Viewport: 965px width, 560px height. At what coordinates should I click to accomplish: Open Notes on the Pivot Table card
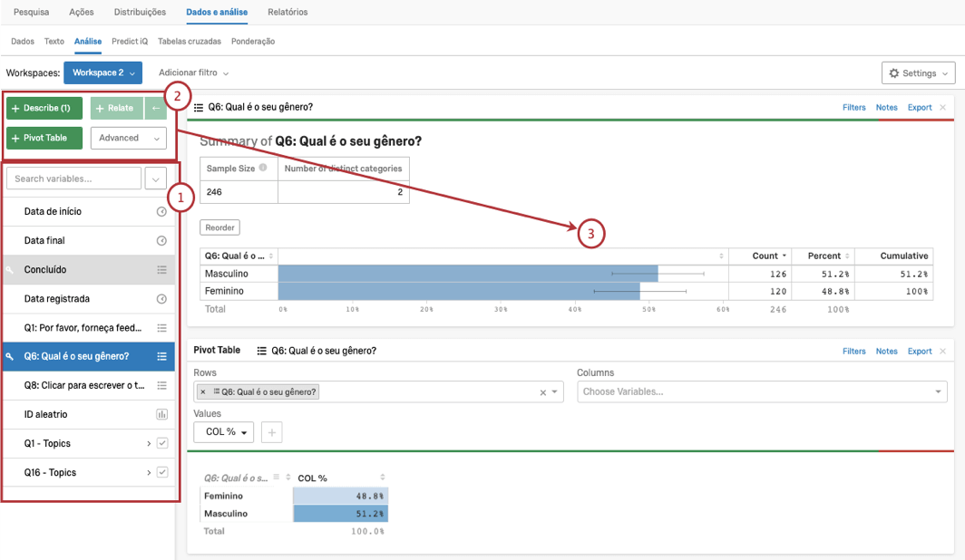click(x=887, y=351)
